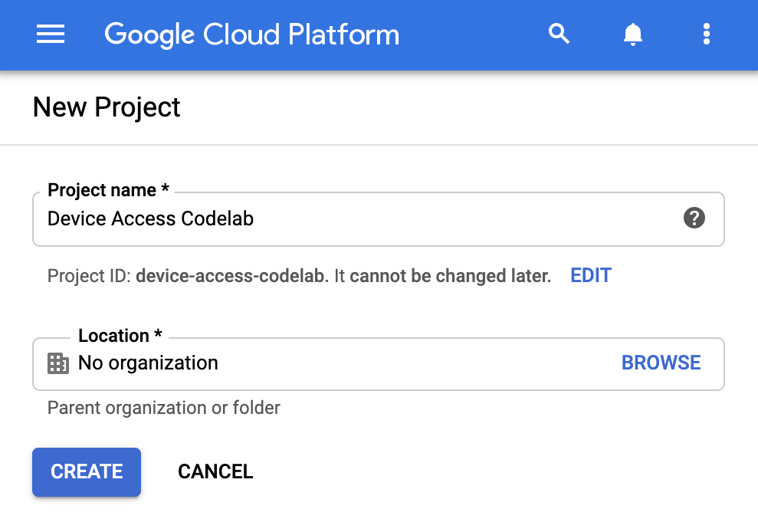This screenshot has width=758, height=532.
Task: Click the CREATE button
Action: (x=86, y=471)
